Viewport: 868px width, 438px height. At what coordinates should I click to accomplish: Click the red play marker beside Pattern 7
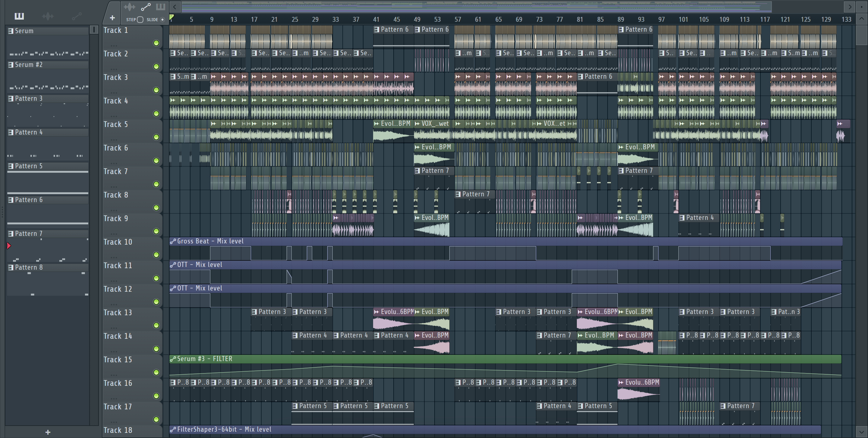(9, 246)
